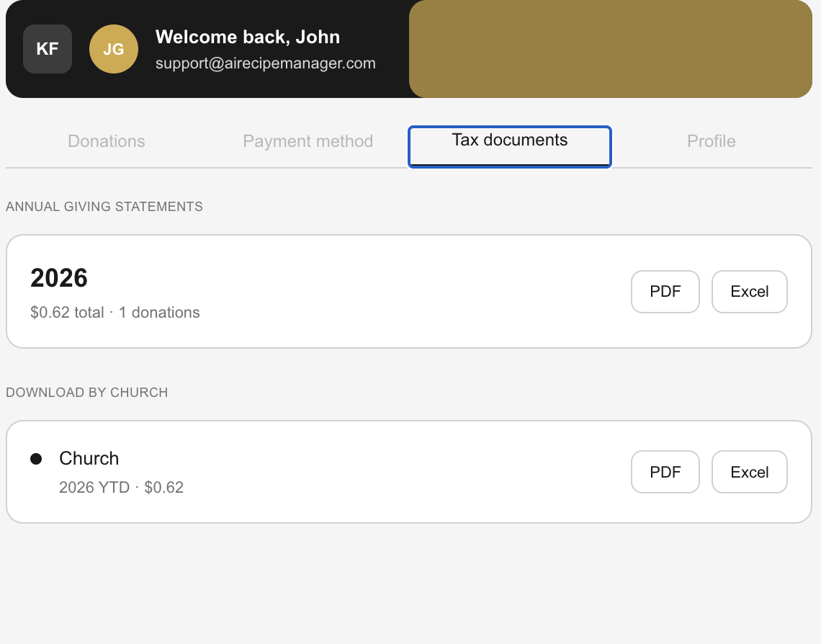Click the "DOWNLOAD BY CHURCH" section label
The image size is (821, 644).
pos(87,393)
